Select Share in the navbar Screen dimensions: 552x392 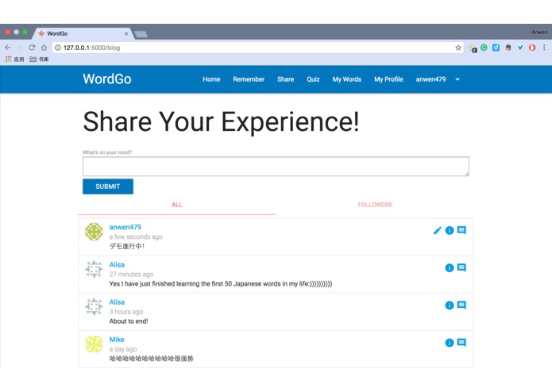(x=285, y=79)
